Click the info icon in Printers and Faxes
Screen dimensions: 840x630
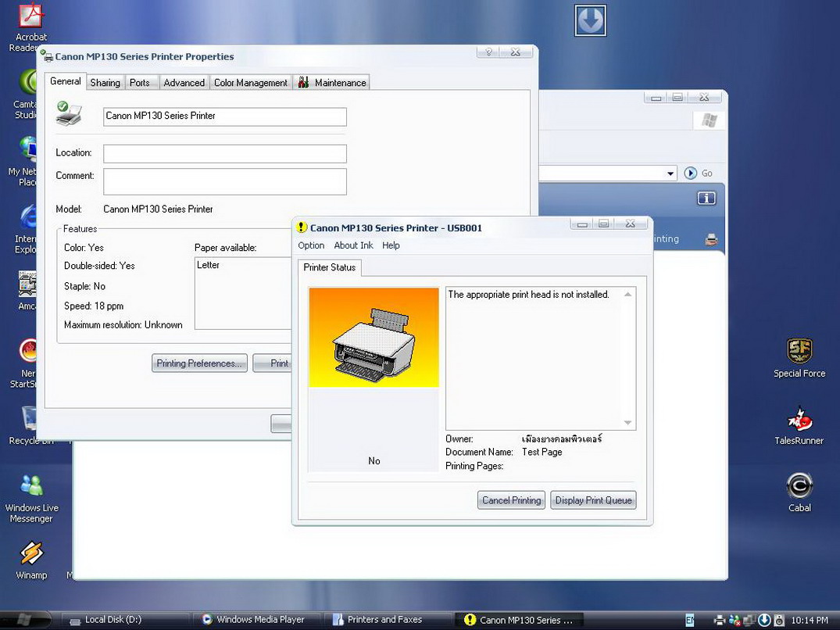[x=706, y=199]
